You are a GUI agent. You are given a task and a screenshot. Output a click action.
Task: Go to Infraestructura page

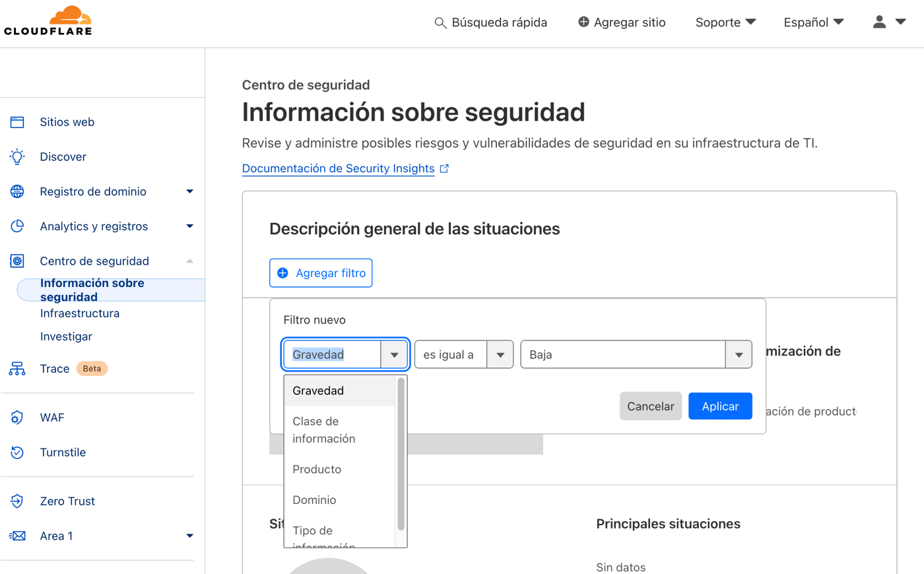tap(80, 313)
